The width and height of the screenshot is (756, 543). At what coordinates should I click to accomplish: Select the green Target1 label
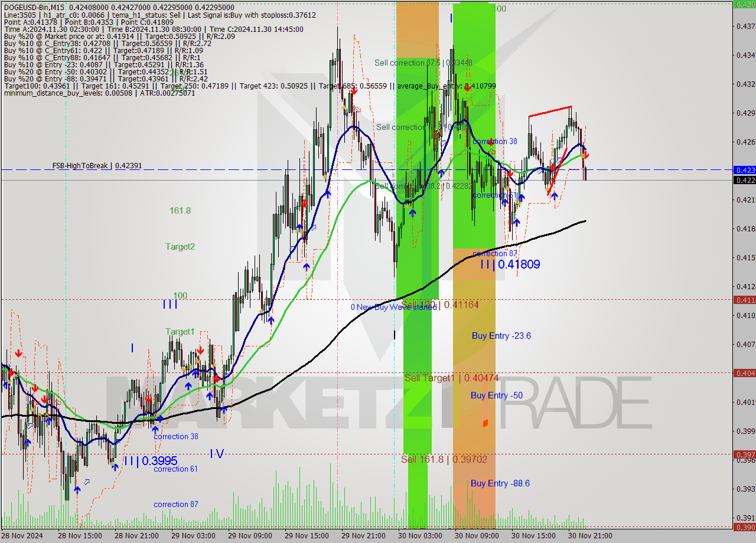coord(180,332)
